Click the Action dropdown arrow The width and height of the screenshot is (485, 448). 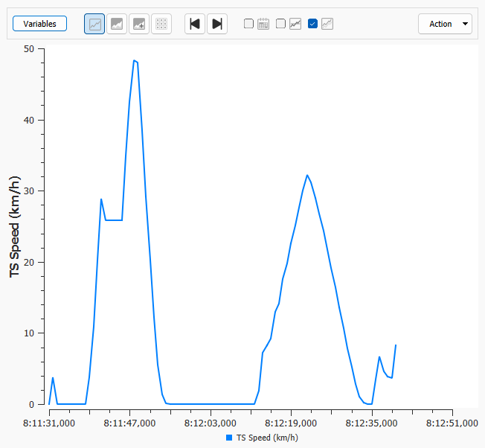(x=466, y=24)
